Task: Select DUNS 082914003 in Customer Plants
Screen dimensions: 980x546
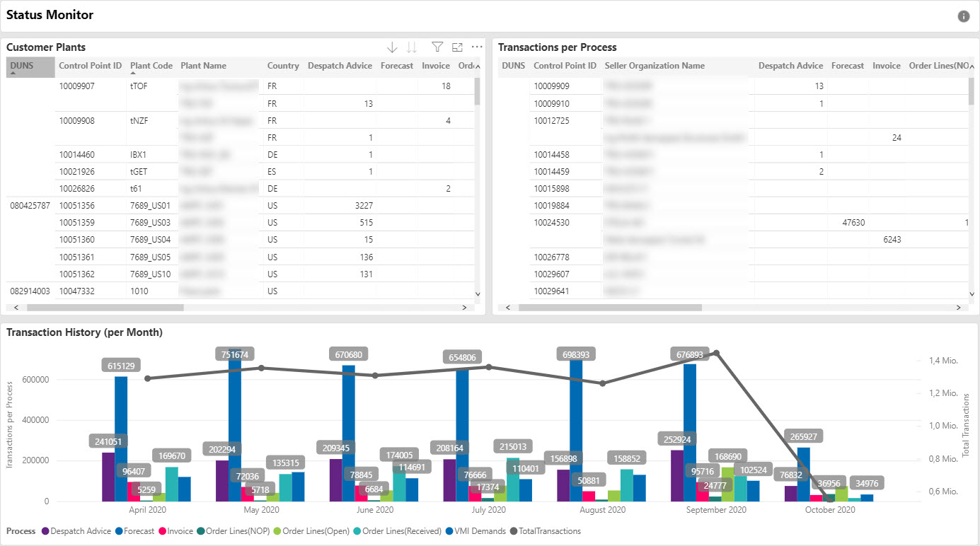Action: click(x=30, y=290)
